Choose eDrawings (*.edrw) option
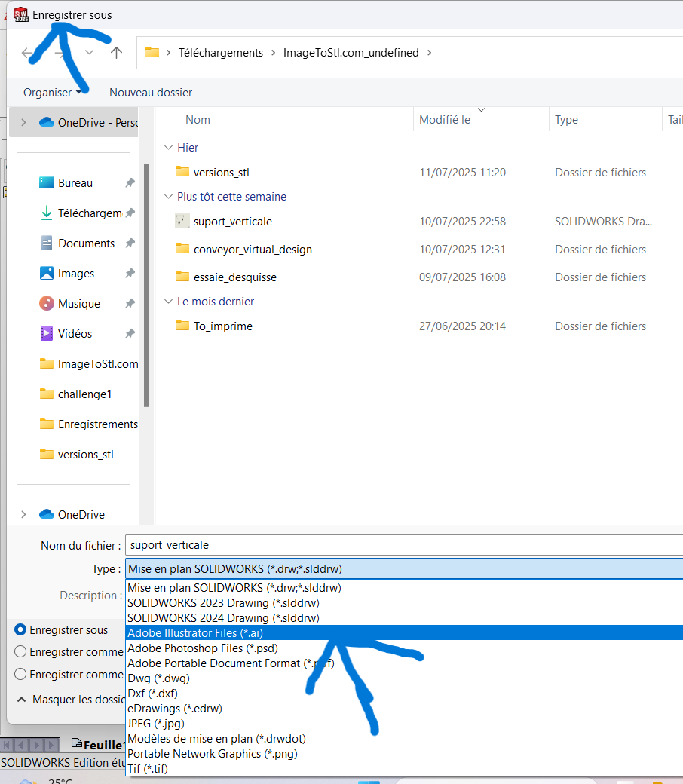 [x=404, y=709]
